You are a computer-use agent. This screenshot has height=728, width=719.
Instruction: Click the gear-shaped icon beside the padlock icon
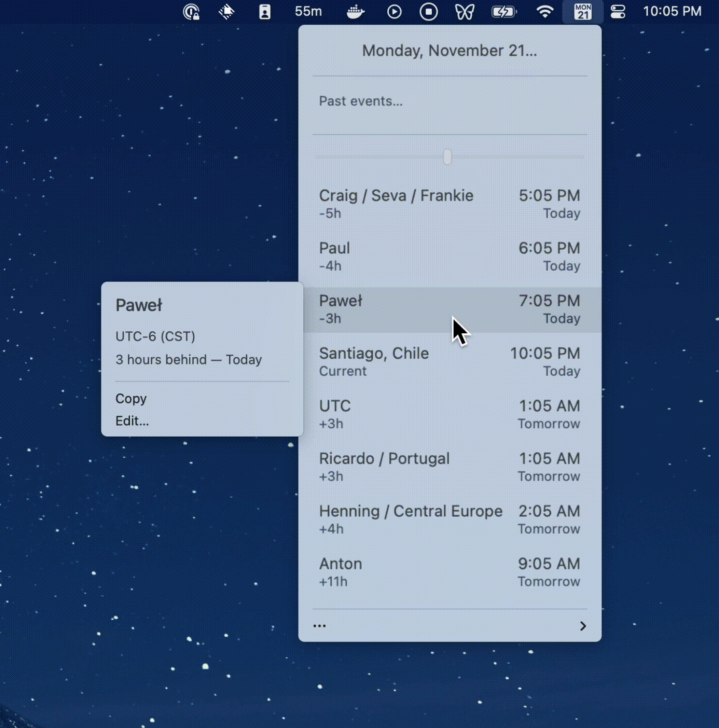pyautogui.click(x=226, y=12)
